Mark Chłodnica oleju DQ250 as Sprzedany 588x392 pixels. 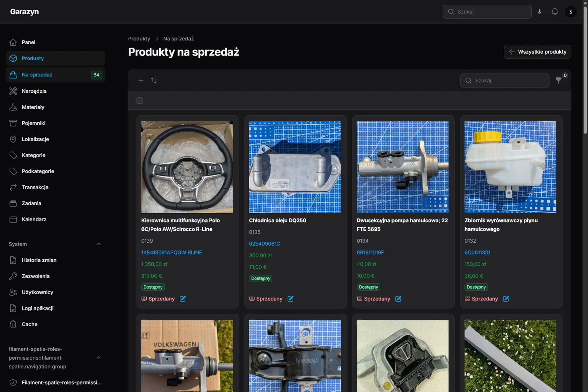(x=266, y=299)
